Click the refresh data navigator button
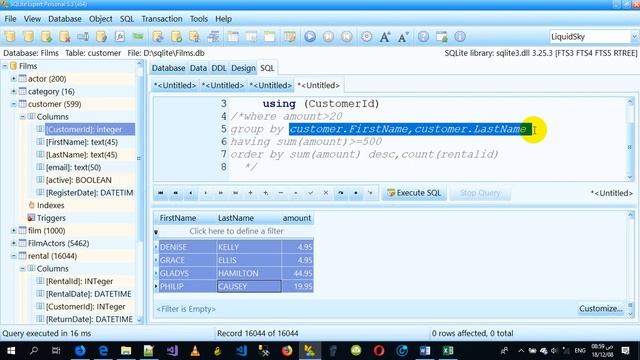 341,193
